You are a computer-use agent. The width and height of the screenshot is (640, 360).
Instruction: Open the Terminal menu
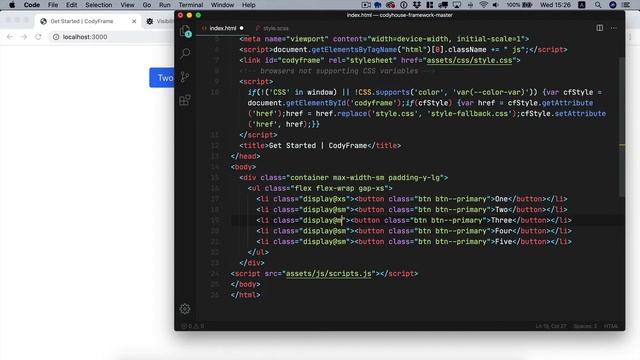[x=191, y=5]
